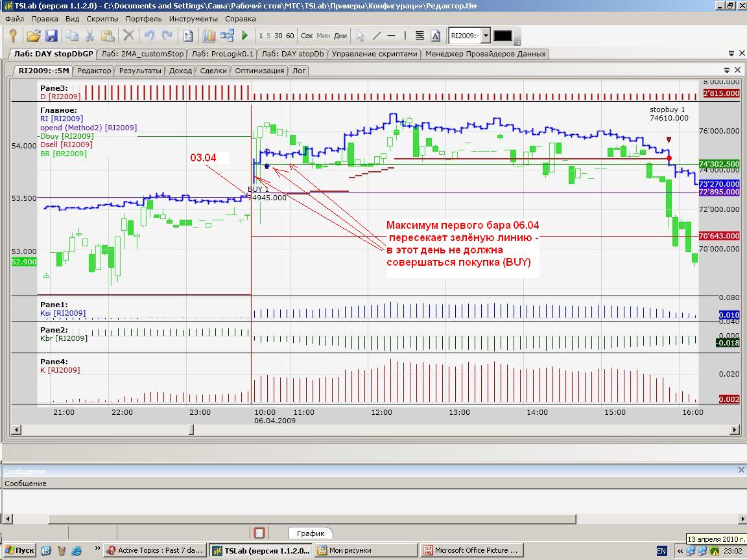
Task: Click the black color swatch in toolbar
Action: (x=503, y=36)
